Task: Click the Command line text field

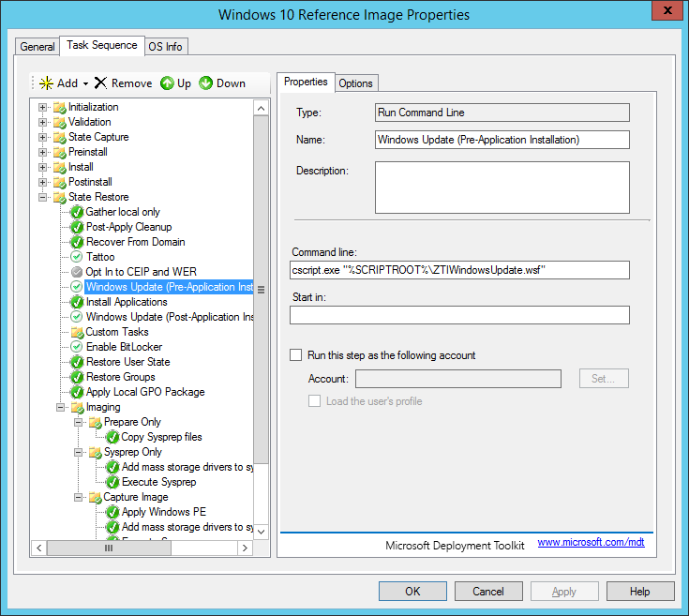Action: 458,270
